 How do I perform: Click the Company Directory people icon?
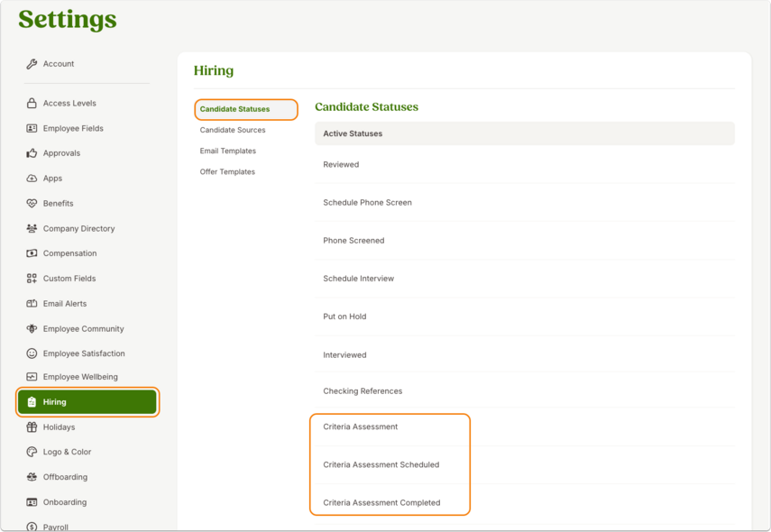(x=32, y=229)
